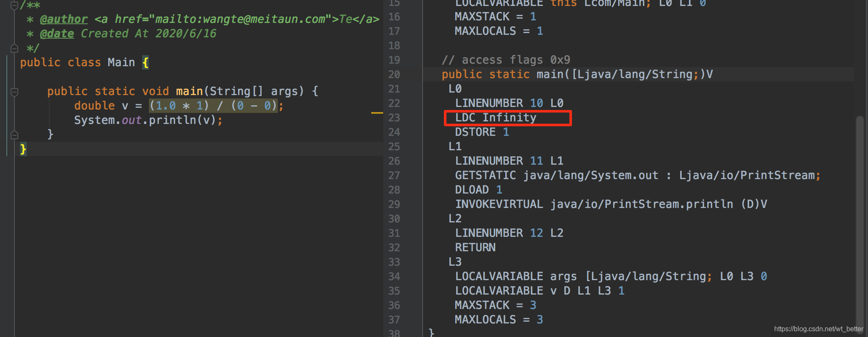Click the yellow warning stripe in editor margin

tap(377, 113)
